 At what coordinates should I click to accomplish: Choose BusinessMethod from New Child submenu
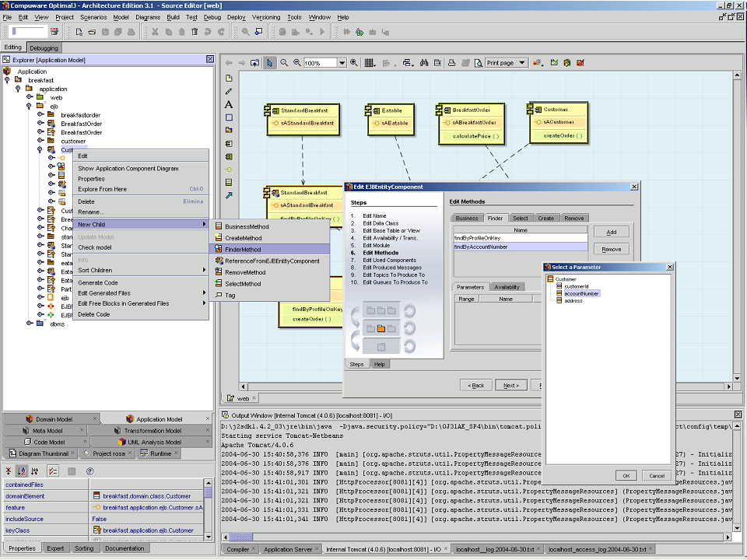coord(270,226)
